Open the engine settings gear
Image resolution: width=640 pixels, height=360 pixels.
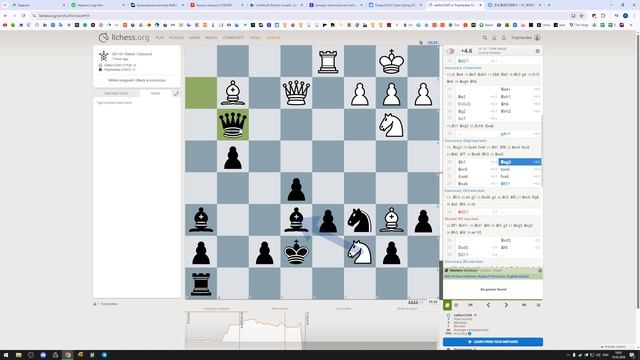click(x=537, y=51)
